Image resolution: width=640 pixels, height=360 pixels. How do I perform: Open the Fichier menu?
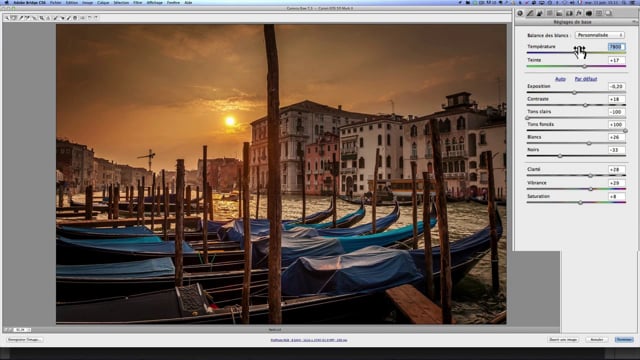point(56,2)
